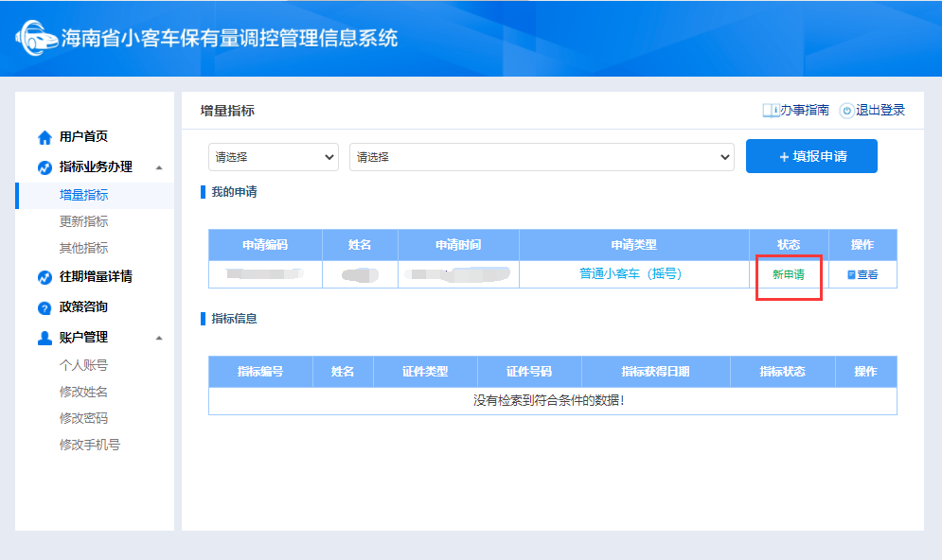Click the person icon beside 账户管理
942x560 pixels.
click(x=44, y=338)
